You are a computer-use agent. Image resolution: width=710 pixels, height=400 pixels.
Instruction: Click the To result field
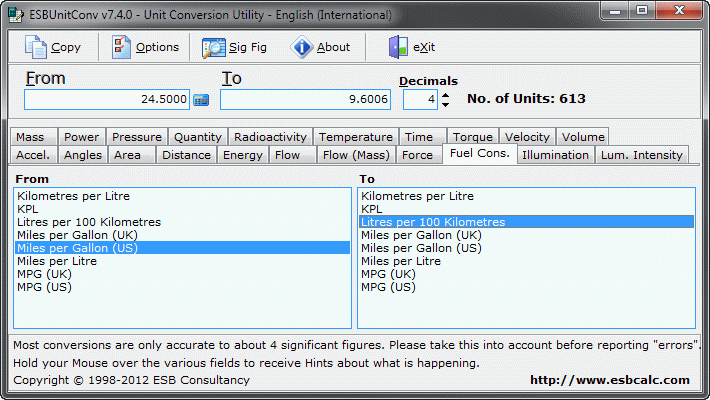point(304,100)
